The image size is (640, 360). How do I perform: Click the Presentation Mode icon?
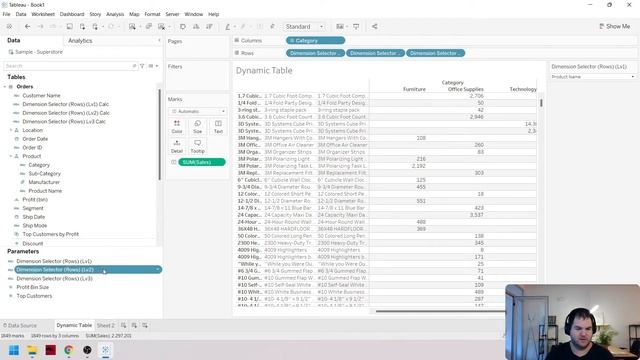click(356, 27)
